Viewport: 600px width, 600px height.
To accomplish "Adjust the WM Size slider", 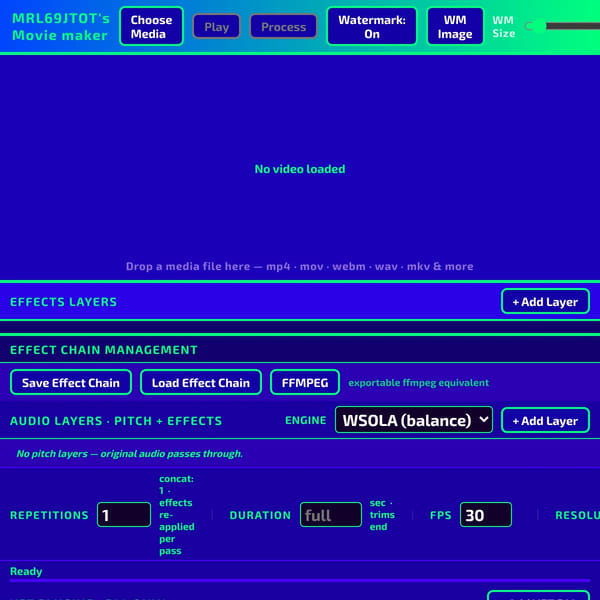I will click(x=562, y=26).
